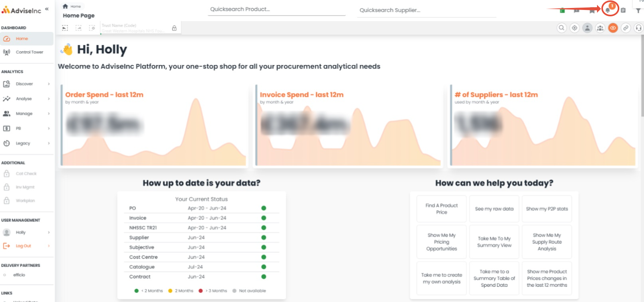Click the Discover sidebar icon

(6, 84)
